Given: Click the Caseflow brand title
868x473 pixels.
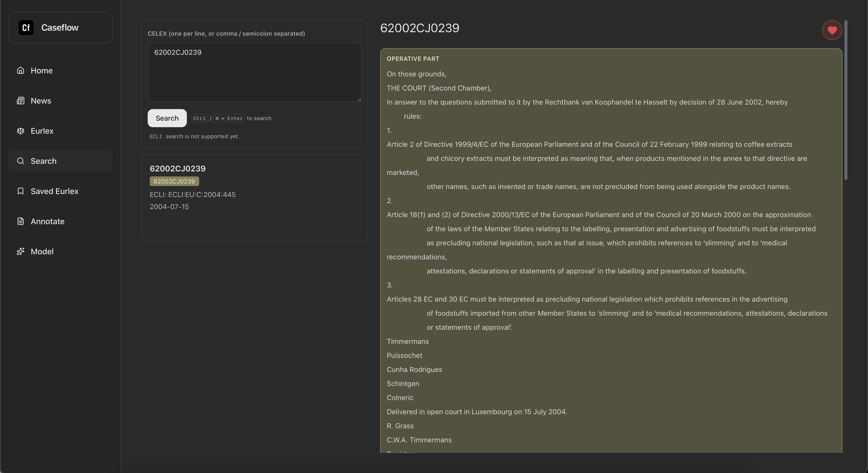Looking at the screenshot, I should pos(60,28).
